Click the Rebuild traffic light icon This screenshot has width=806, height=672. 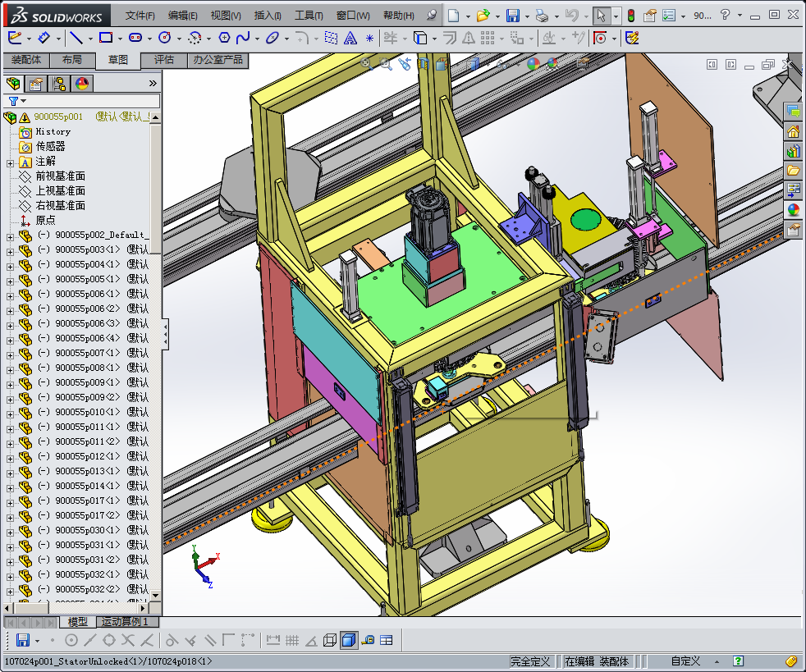[630, 16]
